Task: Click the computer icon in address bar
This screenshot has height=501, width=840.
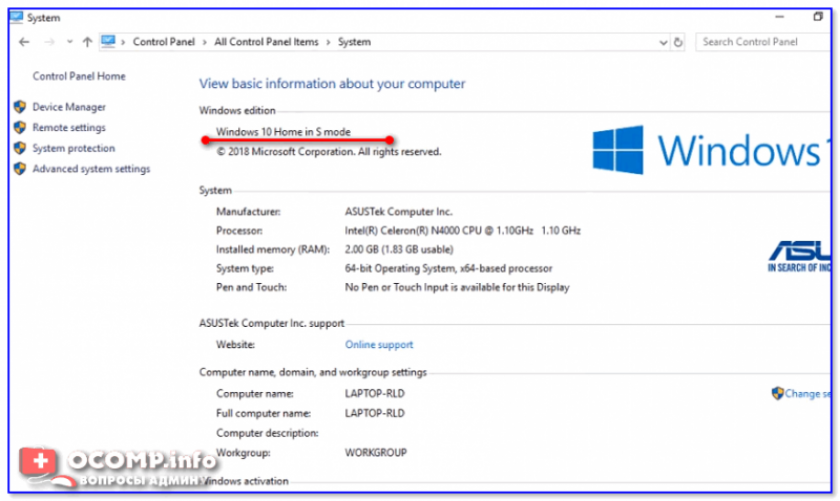Action: click(x=108, y=41)
